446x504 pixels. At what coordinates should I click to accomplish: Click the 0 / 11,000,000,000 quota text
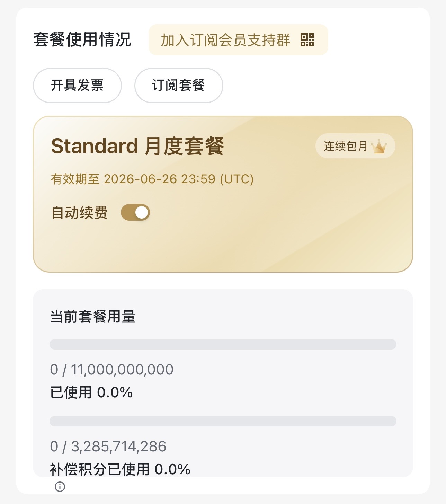click(x=112, y=370)
